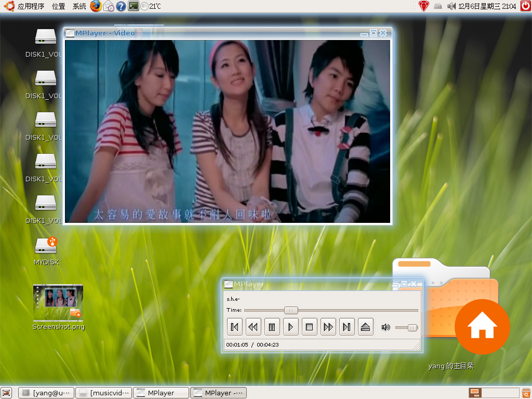The image size is (532, 399).
Task: Click the MPlayer volume slider handle
Action: [x=412, y=328]
